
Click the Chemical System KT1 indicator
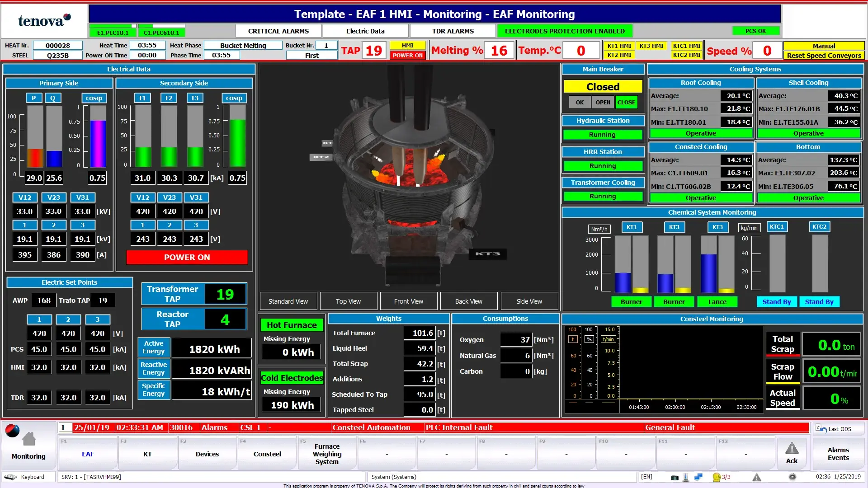click(x=632, y=227)
